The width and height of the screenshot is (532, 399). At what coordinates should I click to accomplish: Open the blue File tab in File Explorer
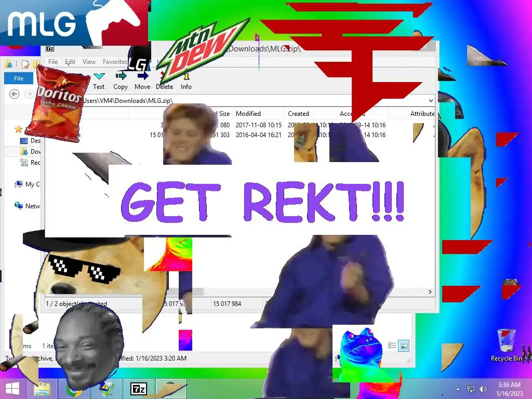(x=19, y=78)
